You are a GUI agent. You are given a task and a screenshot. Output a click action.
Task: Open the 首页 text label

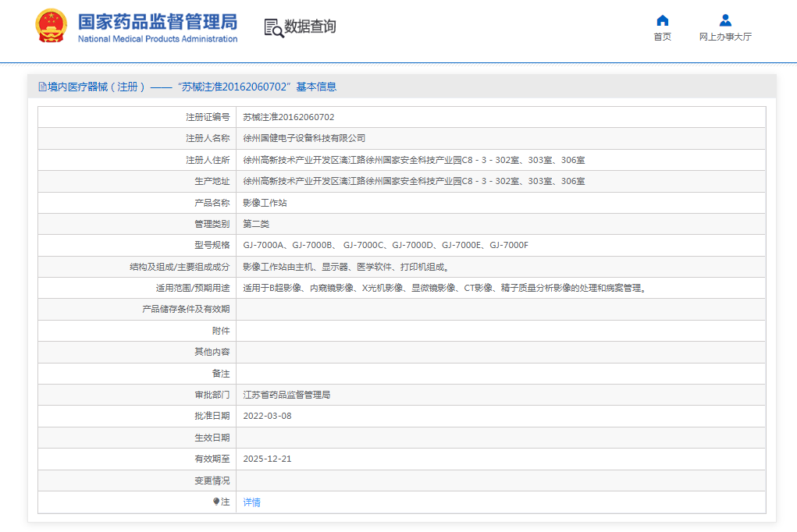tap(662, 37)
